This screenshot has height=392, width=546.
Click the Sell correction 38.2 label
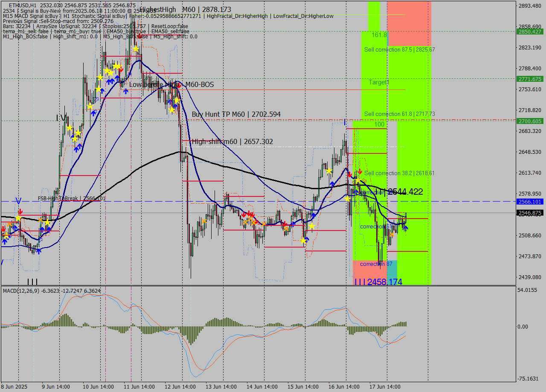pyautogui.click(x=399, y=173)
